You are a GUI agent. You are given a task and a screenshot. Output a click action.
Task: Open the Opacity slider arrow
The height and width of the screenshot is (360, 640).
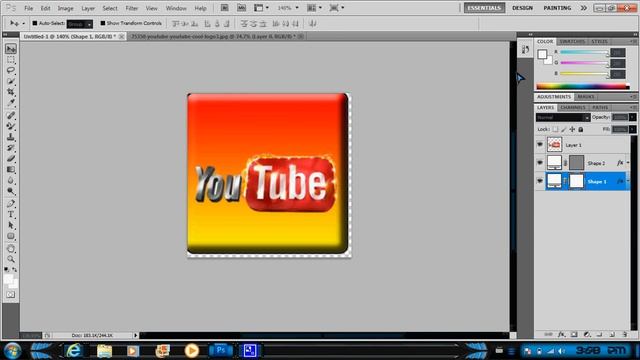(632, 118)
